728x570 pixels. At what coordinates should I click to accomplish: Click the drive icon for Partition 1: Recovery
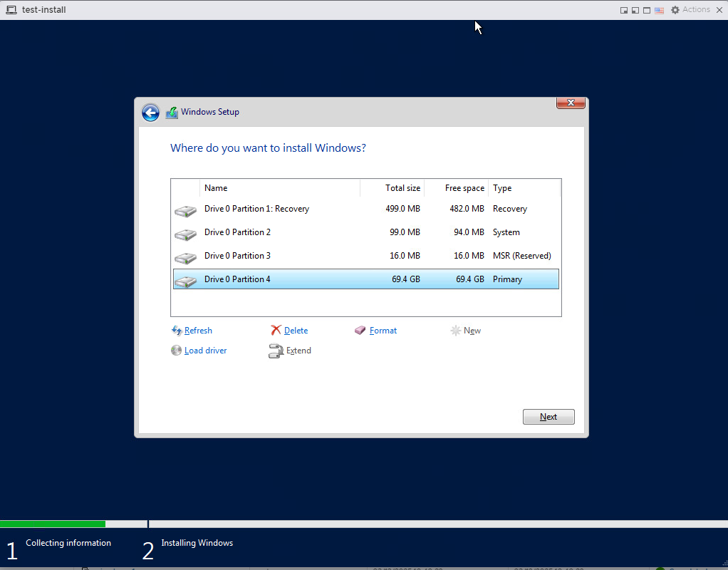[x=185, y=212]
